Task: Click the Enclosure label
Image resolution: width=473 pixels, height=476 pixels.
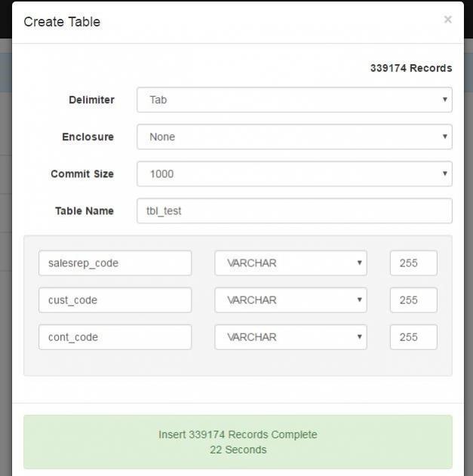Action: click(x=88, y=137)
